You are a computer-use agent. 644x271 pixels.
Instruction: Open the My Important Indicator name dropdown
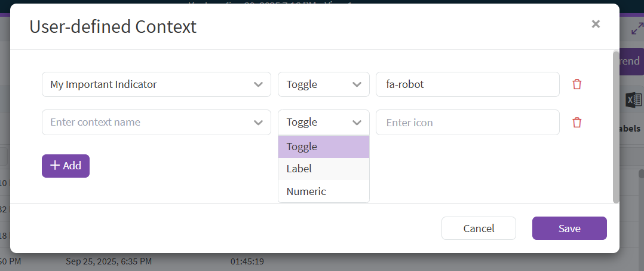258,84
